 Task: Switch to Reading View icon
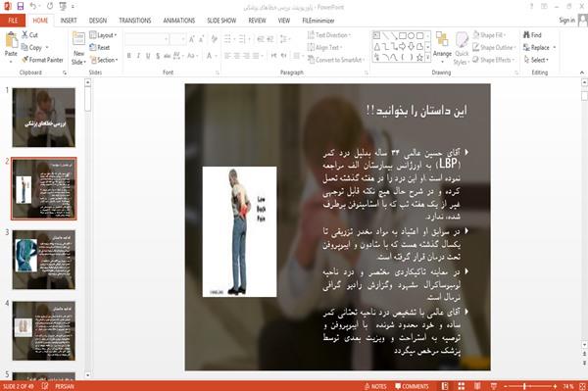coord(477,386)
